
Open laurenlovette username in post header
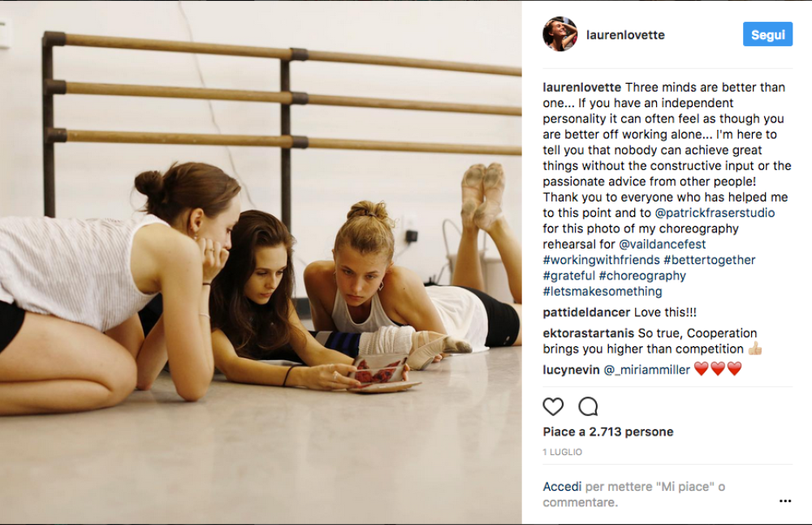(x=625, y=35)
